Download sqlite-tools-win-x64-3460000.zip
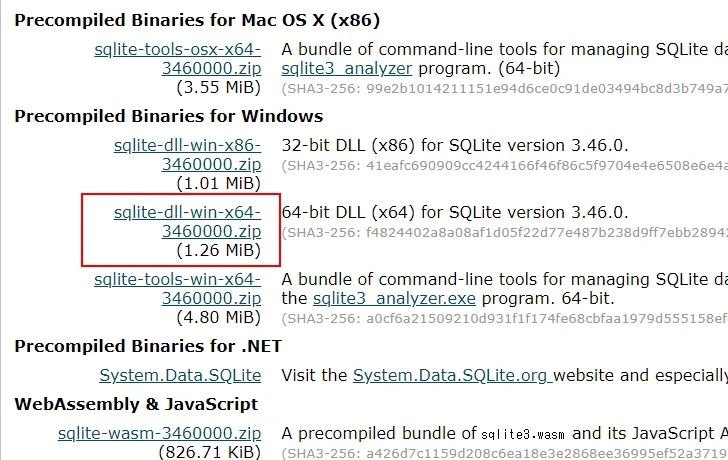The height and width of the screenshot is (460, 728). (x=177, y=289)
